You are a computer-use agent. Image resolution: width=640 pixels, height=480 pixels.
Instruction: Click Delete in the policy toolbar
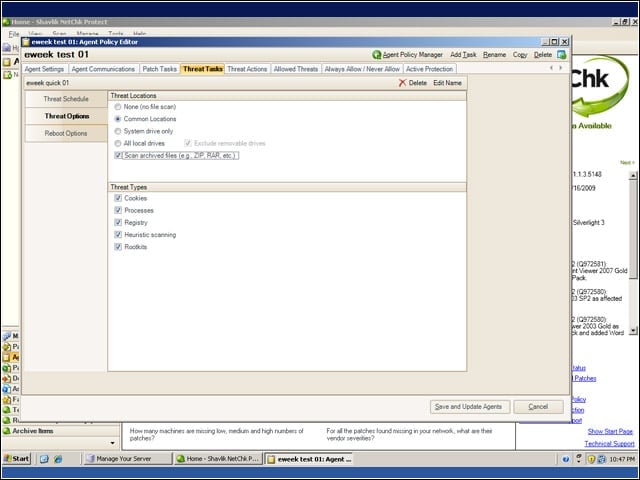pos(543,55)
